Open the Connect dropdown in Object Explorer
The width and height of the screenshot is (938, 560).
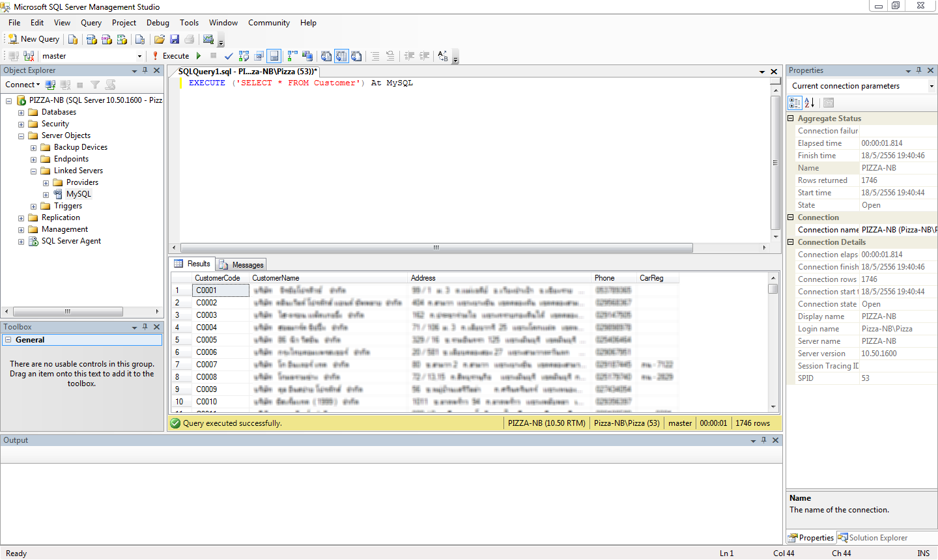[23, 85]
